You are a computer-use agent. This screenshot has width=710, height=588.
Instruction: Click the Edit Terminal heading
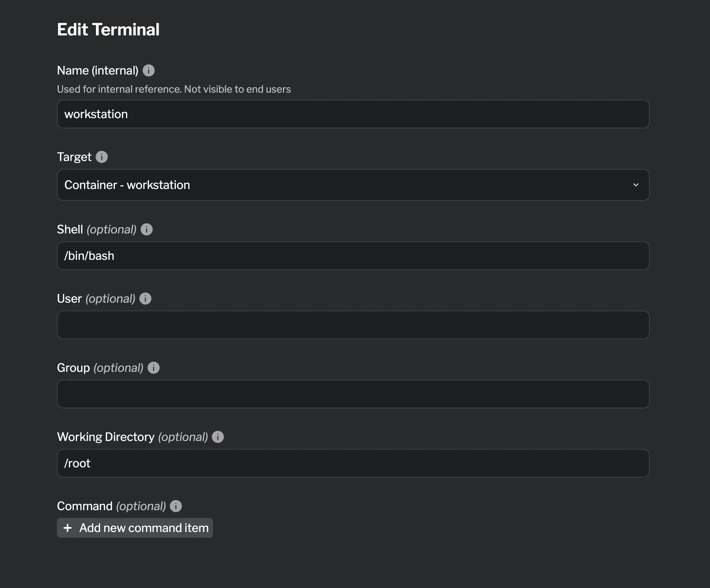(x=108, y=29)
